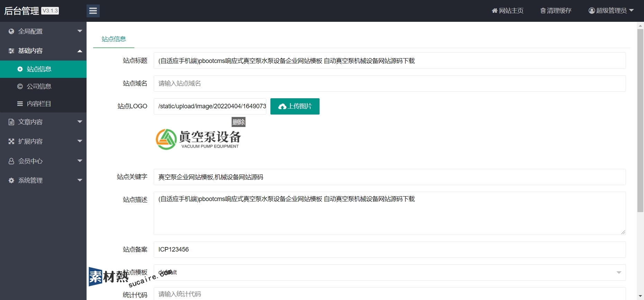Collapse the 基础内容 sidebar section
The image size is (644, 300).
pos(80,51)
